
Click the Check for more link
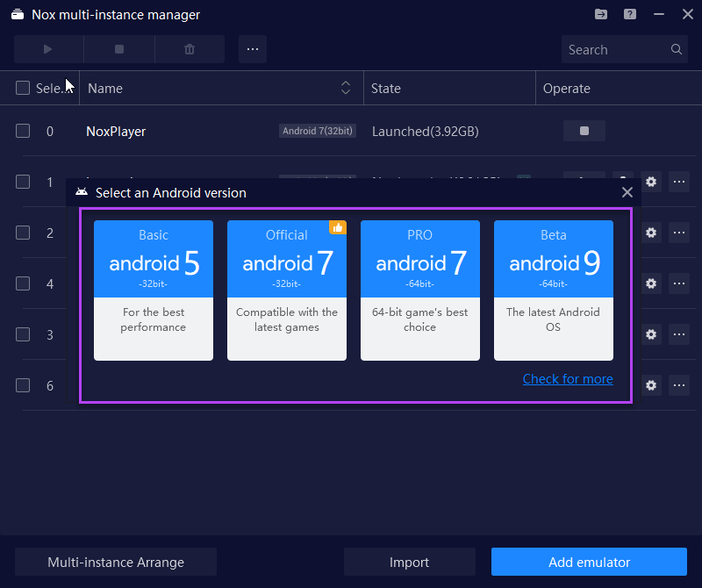[x=568, y=379]
